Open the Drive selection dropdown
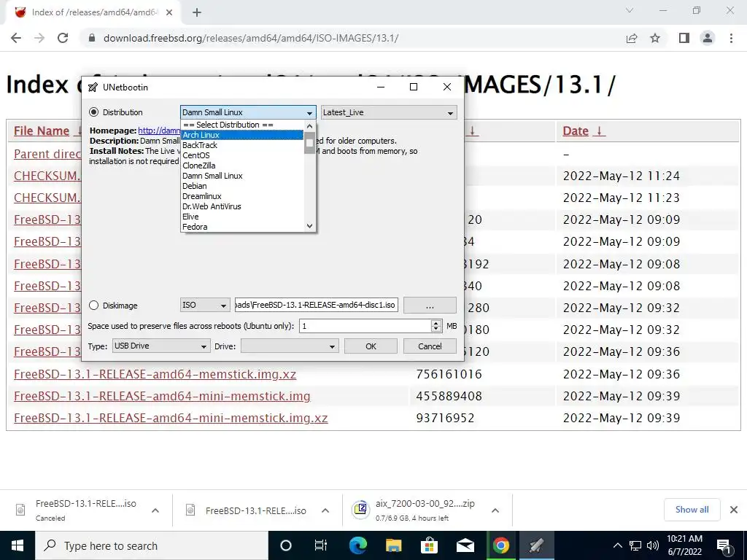Screen dimensions: 747x560 click(290, 346)
